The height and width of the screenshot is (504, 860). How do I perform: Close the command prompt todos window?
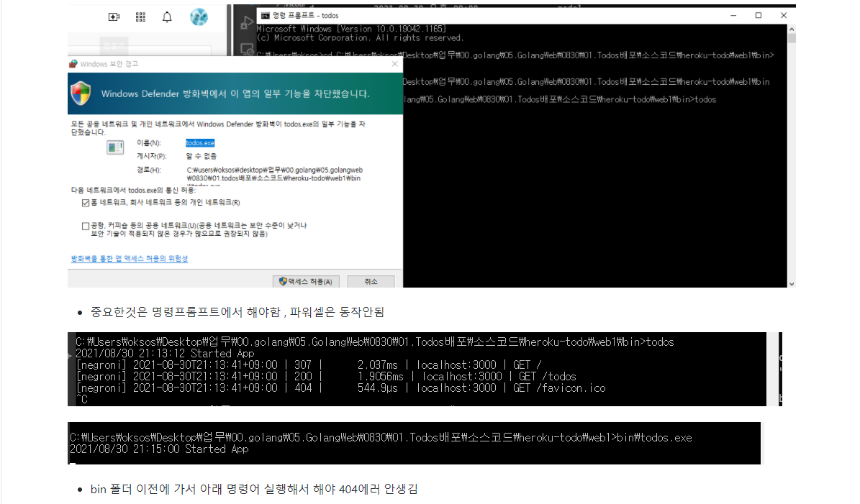pyautogui.click(x=784, y=15)
